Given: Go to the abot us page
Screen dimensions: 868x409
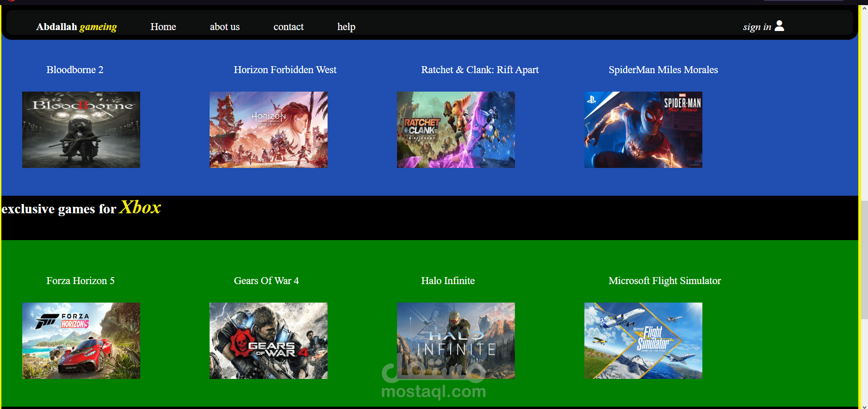Looking at the screenshot, I should point(224,27).
